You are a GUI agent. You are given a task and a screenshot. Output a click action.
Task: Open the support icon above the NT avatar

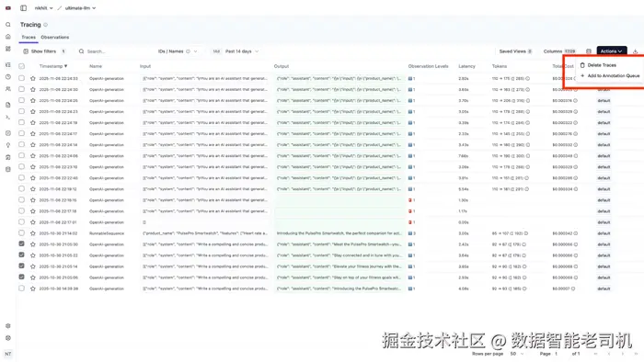[7, 338]
